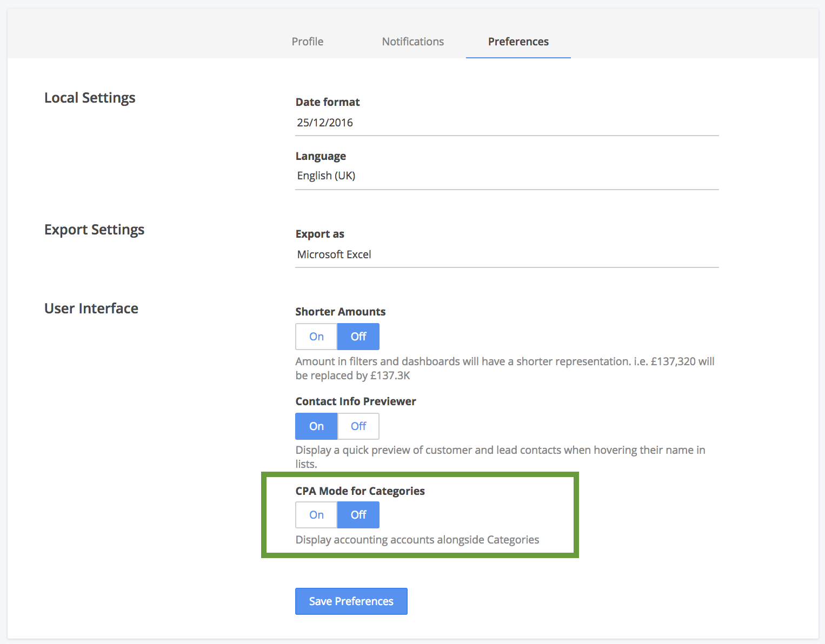Click the 'Display accounting accounts alongside Categories' description
The image size is (825, 644).
click(417, 540)
